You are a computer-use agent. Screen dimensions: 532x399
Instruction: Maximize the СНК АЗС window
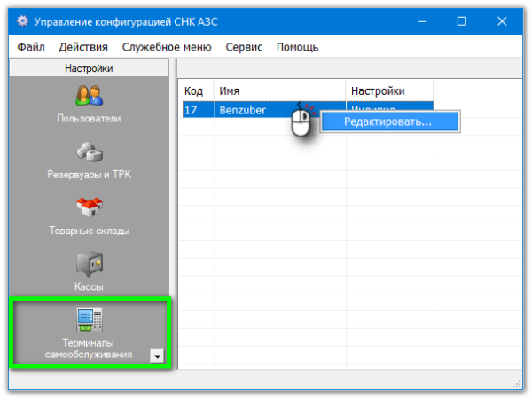tap(461, 20)
